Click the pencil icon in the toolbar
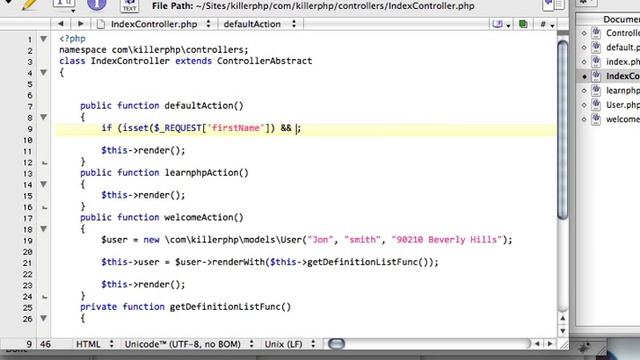 29,5
